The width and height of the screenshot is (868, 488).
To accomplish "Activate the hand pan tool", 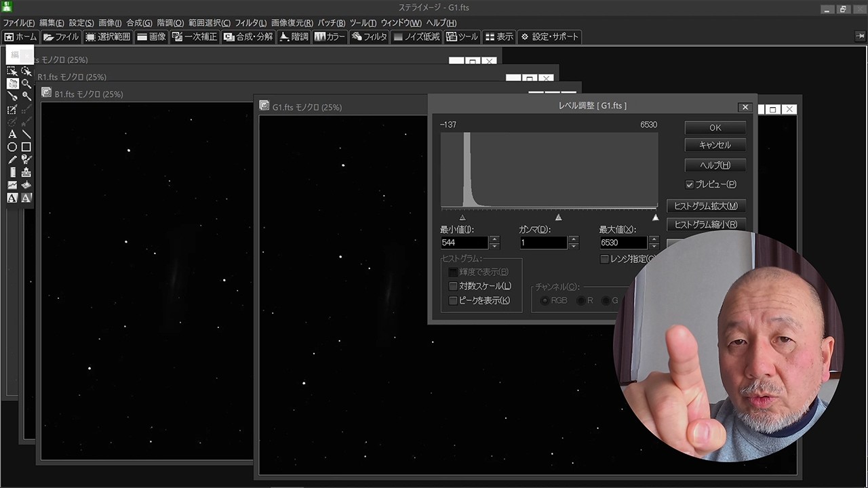I will (x=12, y=83).
